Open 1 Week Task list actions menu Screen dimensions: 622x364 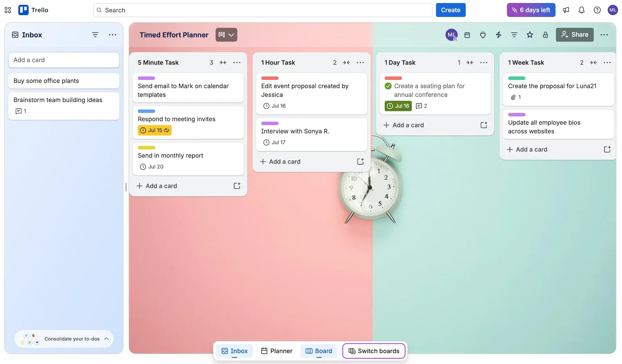point(607,63)
